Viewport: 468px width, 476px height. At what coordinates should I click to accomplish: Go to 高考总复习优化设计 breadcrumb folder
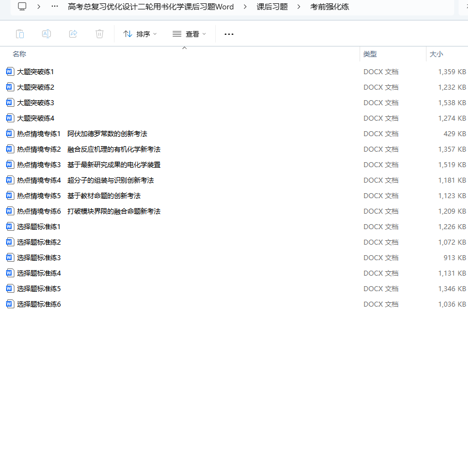(150, 7)
